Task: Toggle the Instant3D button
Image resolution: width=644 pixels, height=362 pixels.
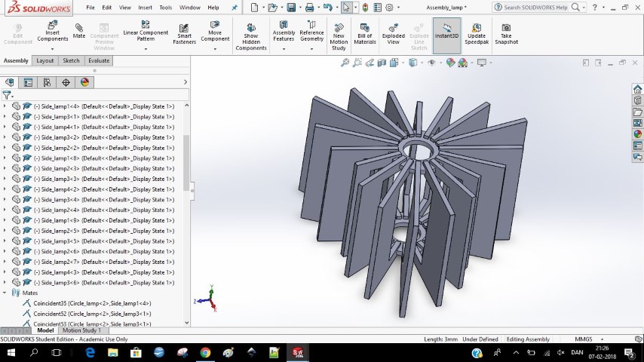Action: tap(446, 35)
